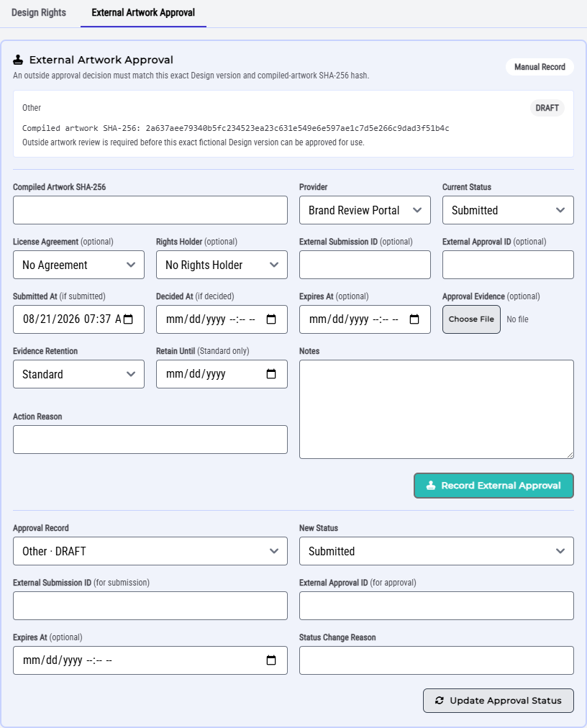Click the 'Other' record label
The width and height of the screenshot is (587, 728).
[x=32, y=108]
